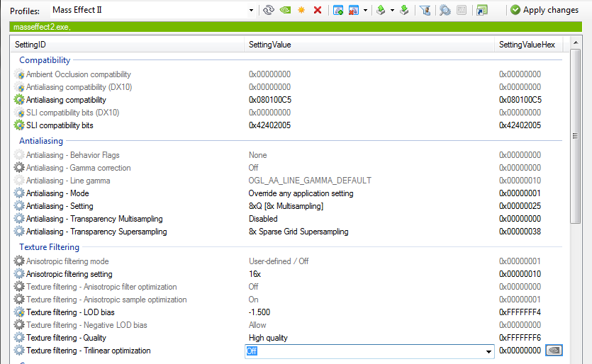Restore profile to NVIDIA defaults
The image size is (592, 364).
click(x=285, y=10)
